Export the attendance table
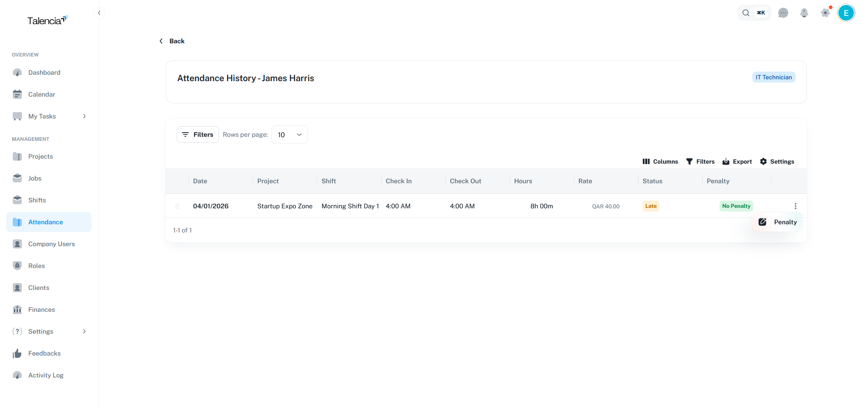 [x=737, y=161]
